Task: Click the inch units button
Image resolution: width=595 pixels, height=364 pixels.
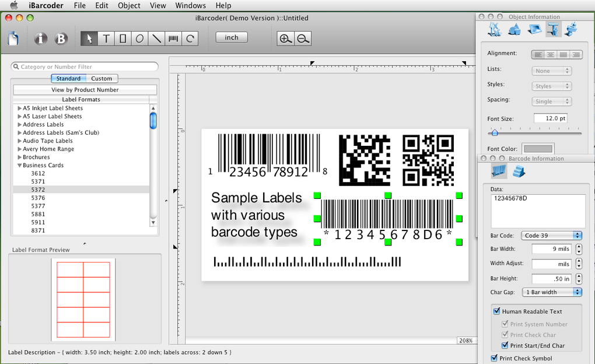Action: point(232,37)
